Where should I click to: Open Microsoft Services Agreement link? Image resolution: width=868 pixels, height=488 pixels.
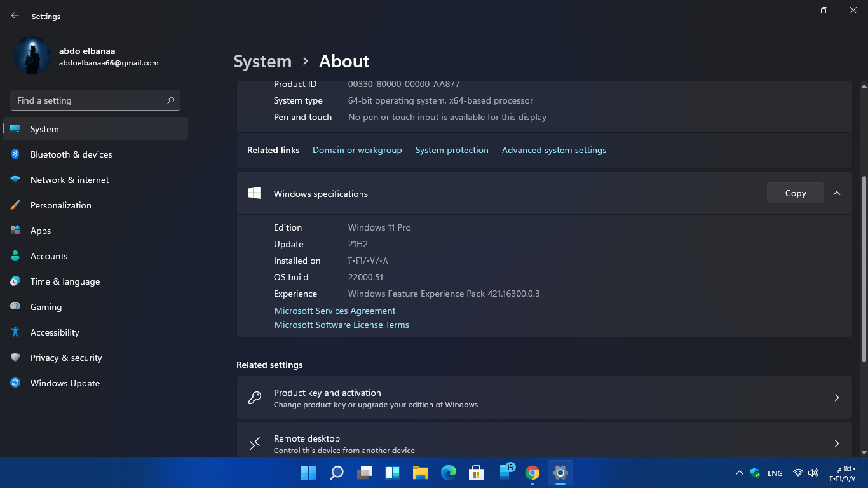point(335,311)
